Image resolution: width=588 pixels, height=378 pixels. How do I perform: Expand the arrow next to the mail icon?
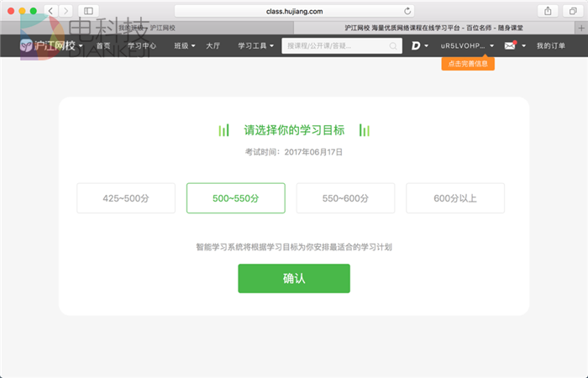coord(524,46)
